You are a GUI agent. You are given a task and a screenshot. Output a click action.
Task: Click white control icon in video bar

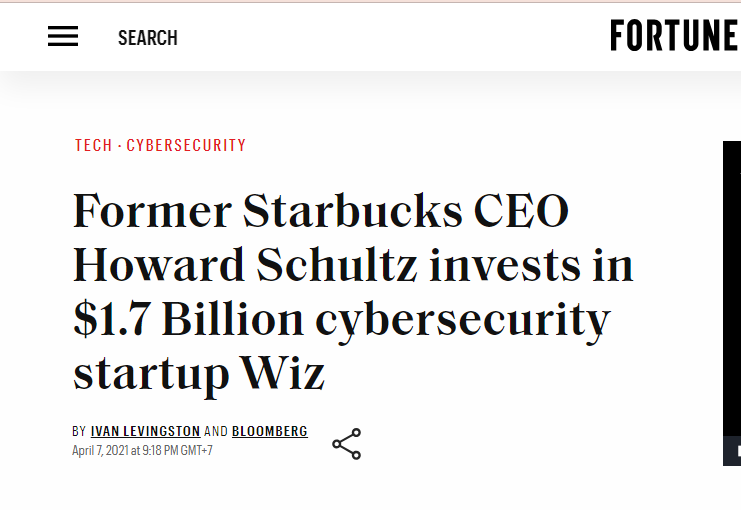[739, 451]
